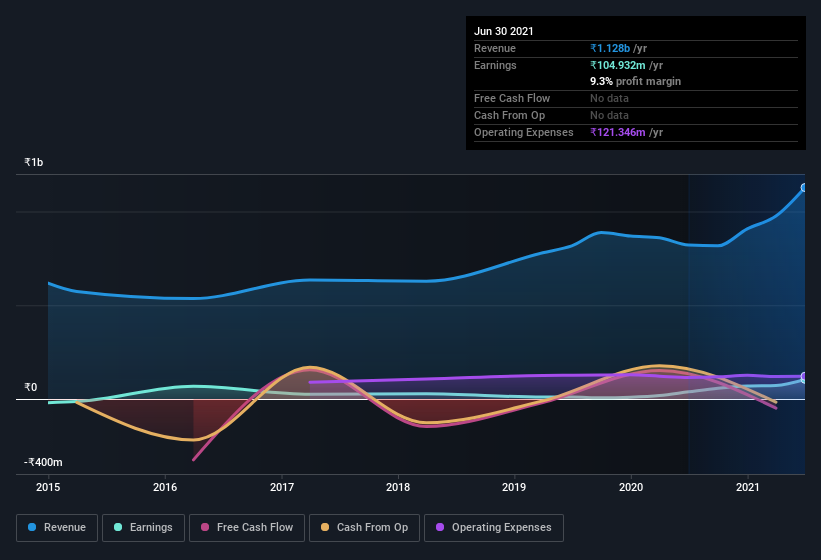The height and width of the screenshot is (560, 821).
Task: Toggle the Operating Expenses legend button
Action: click(x=494, y=528)
